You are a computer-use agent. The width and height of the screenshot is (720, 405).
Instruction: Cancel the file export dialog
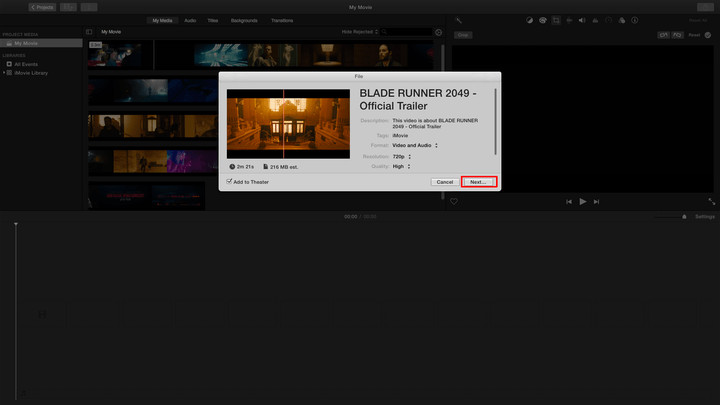pos(445,182)
